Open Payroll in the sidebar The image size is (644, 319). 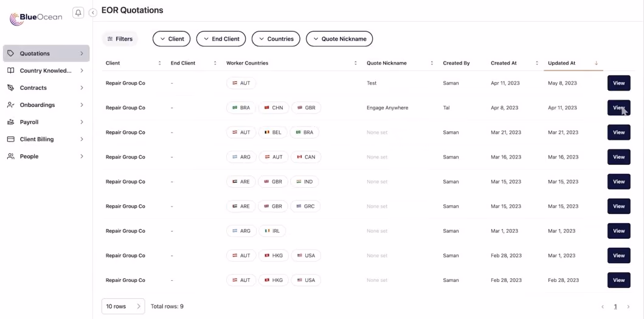click(x=46, y=122)
